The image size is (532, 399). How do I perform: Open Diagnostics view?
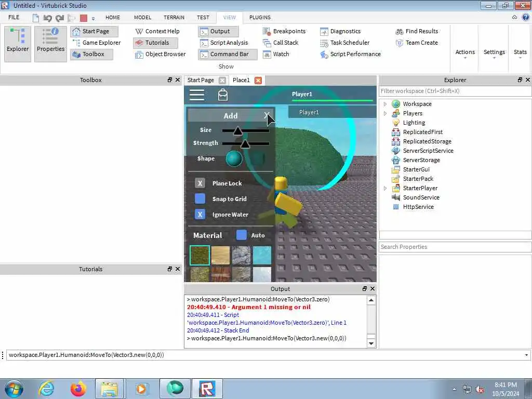click(340, 31)
